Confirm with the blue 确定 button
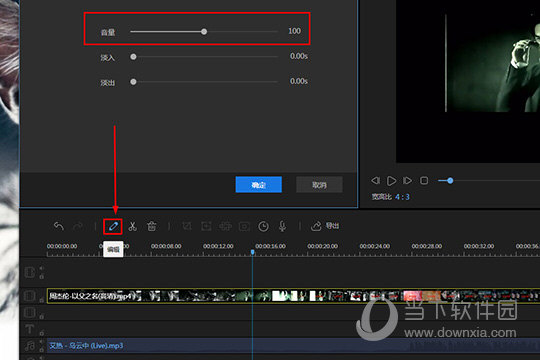The width and height of the screenshot is (540, 360). click(259, 185)
